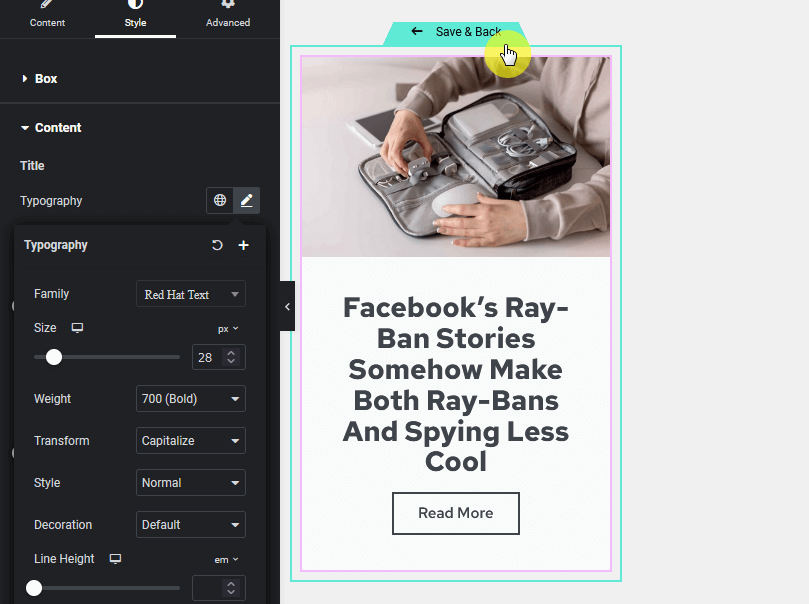
Task: Click the Read More button
Action: [456, 513]
